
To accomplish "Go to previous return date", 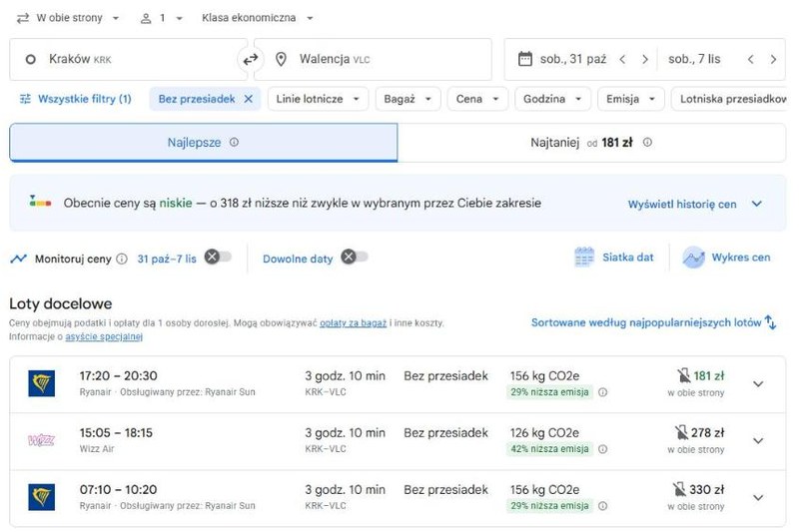I will point(751,59).
